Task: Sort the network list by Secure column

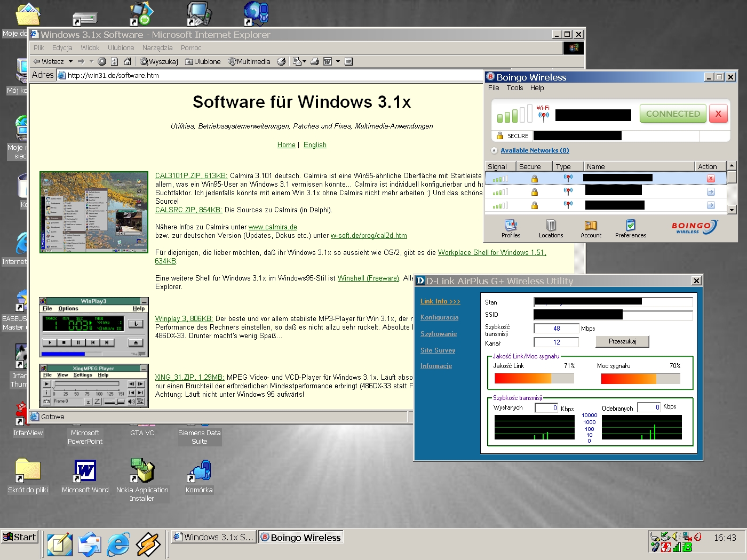Action: (534, 166)
